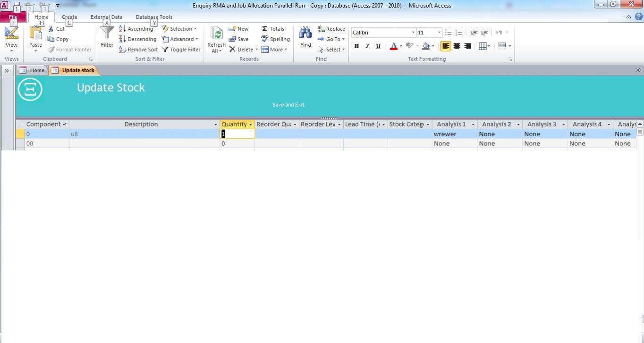The height and width of the screenshot is (343, 644).
Task: Open Replace dialog
Action: 331,29
